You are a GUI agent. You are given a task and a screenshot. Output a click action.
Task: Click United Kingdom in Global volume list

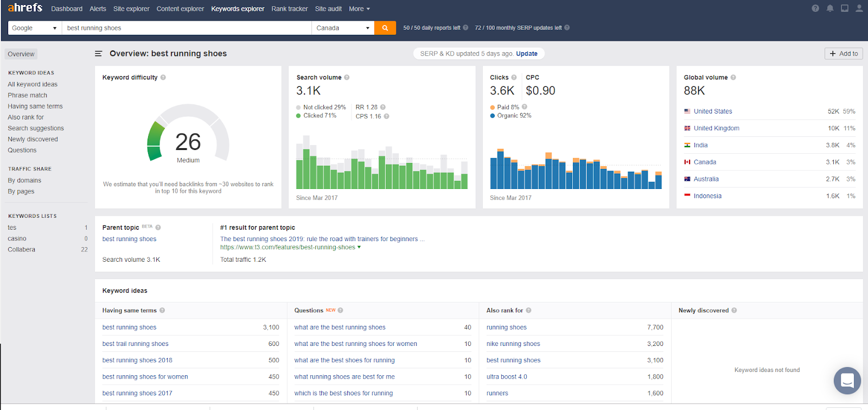click(716, 128)
